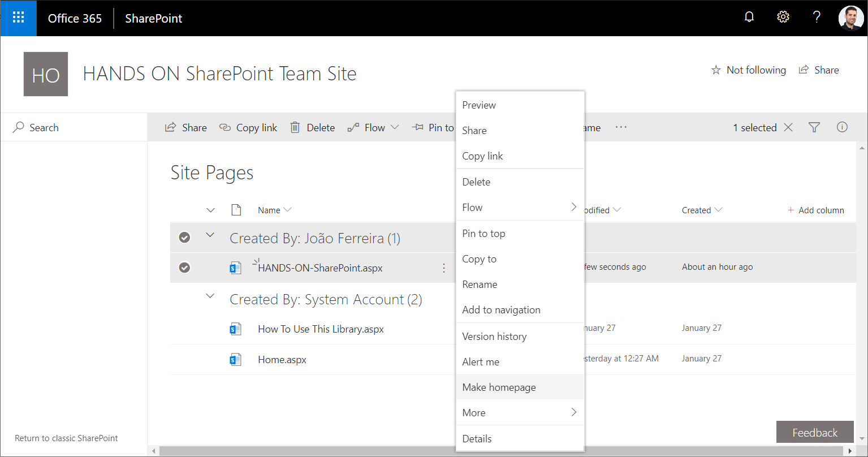The height and width of the screenshot is (457, 868).
Task: Choose Make homepage from the context menu
Action: (499, 387)
